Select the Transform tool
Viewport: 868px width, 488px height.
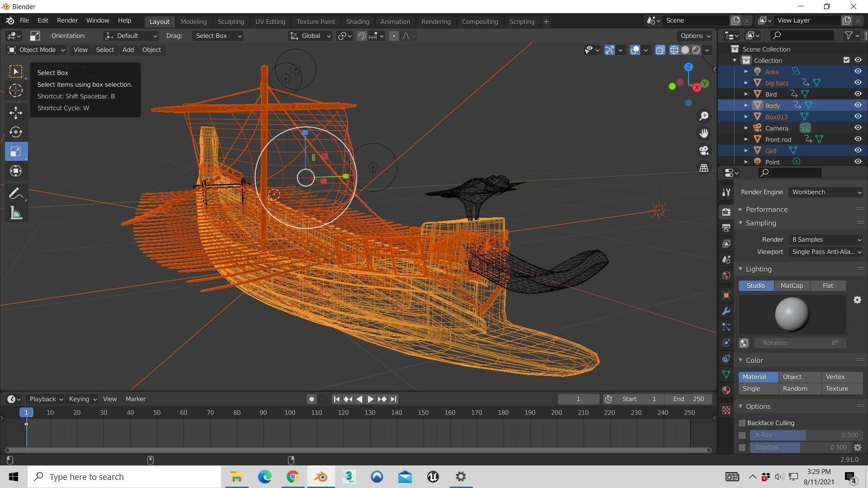(16, 171)
